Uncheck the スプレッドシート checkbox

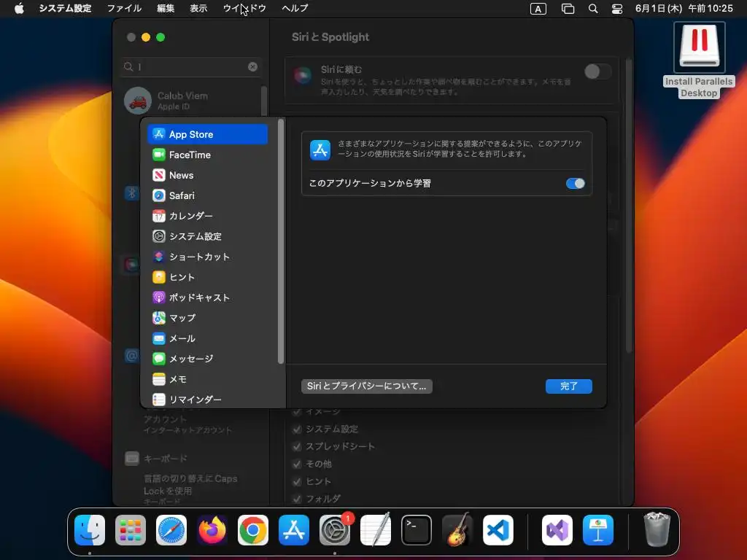pos(297,447)
